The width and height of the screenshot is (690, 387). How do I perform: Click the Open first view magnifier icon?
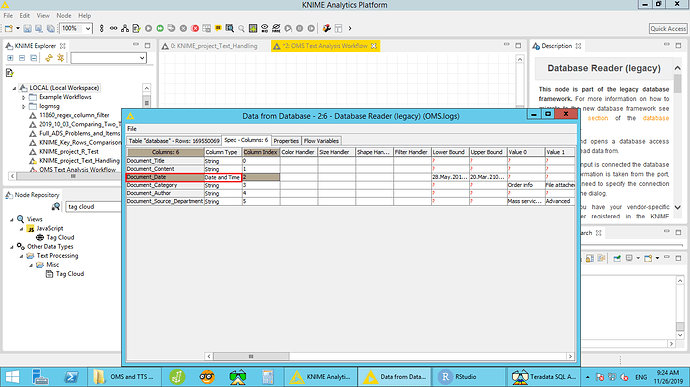click(x=241, y=28)
